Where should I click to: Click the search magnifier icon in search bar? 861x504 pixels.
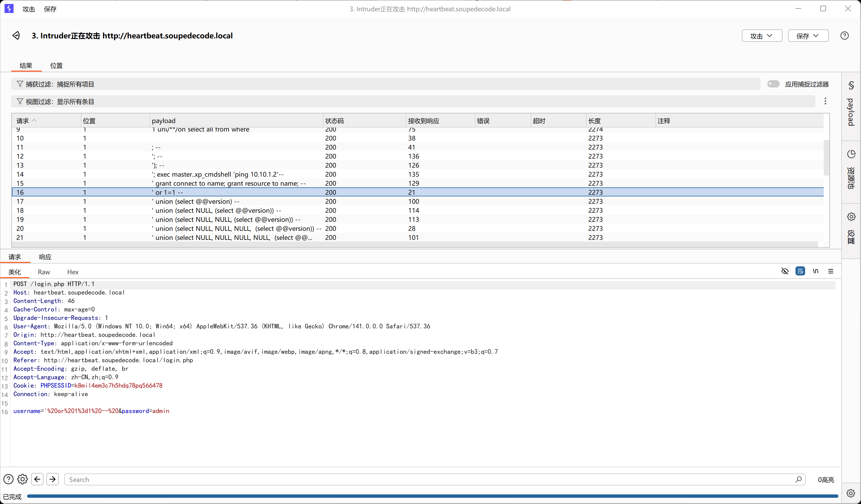click(799, 479)
